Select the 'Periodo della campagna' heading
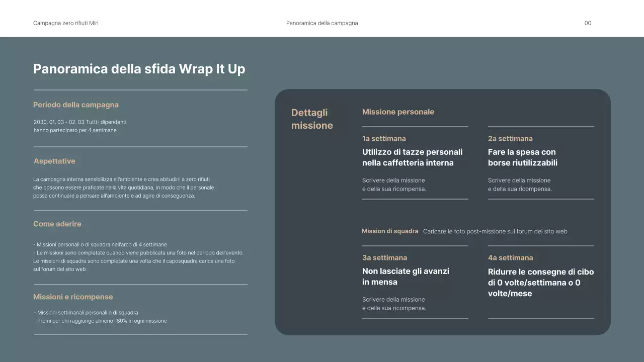Screen dimensions: 644x362 tap(76, 105)
